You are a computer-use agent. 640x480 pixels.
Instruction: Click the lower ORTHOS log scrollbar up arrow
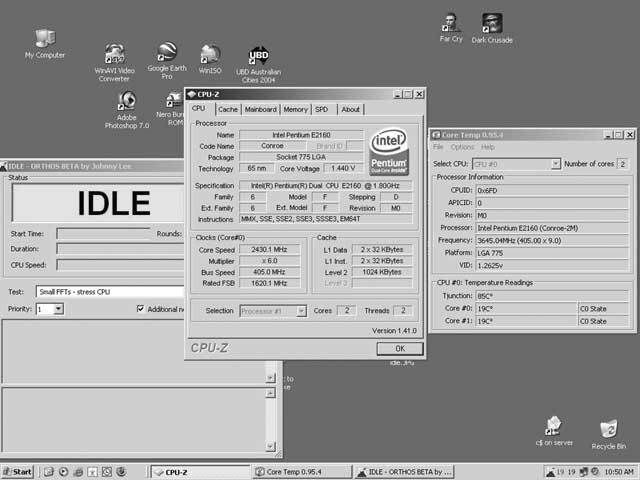[x=270, y=393]
